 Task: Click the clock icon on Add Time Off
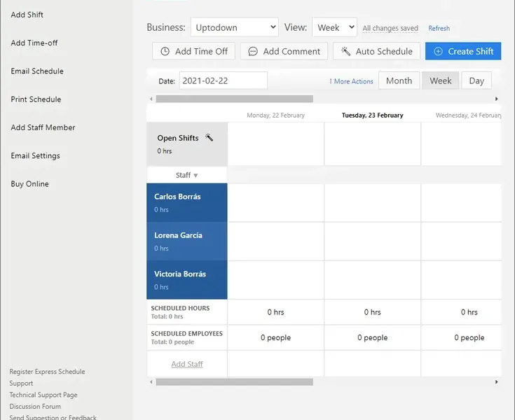pos(165,51)
